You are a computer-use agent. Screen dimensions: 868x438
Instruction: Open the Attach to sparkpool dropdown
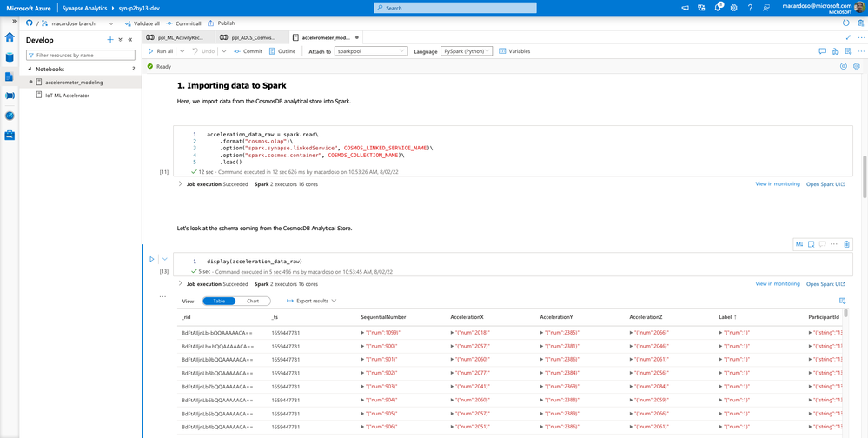click(372, 51)
